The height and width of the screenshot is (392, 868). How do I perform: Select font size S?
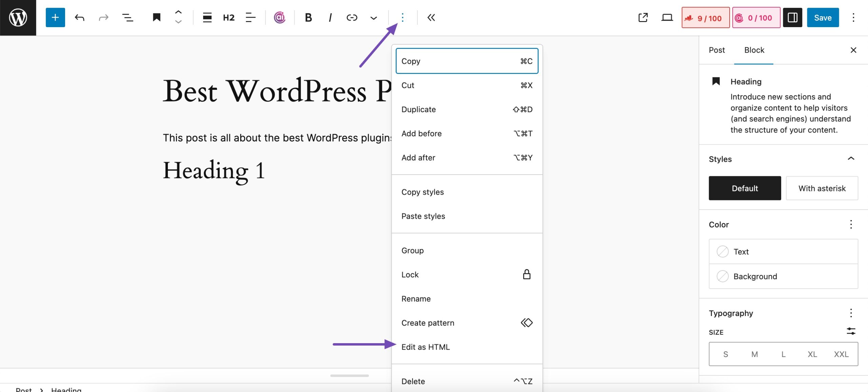(725, 354)
